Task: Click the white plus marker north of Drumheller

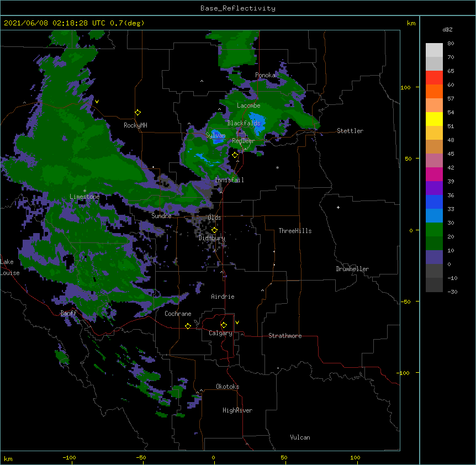Action: pos(338,207)
